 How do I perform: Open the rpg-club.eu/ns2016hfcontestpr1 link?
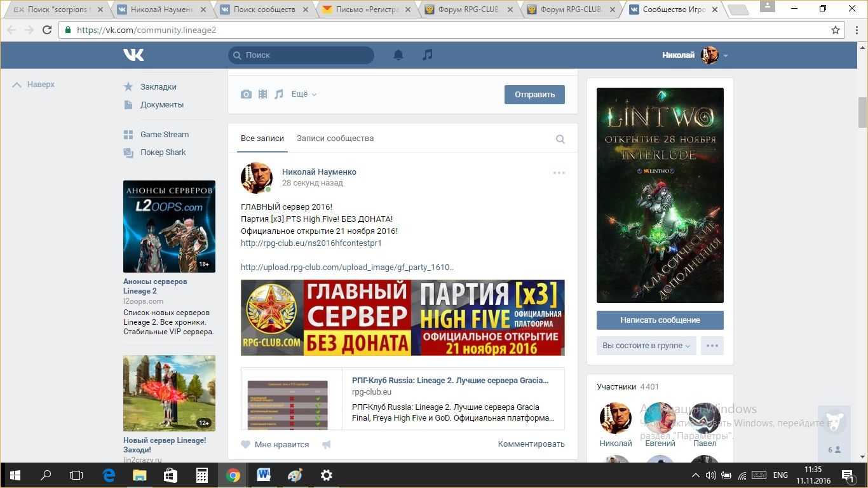click(311, 243)
